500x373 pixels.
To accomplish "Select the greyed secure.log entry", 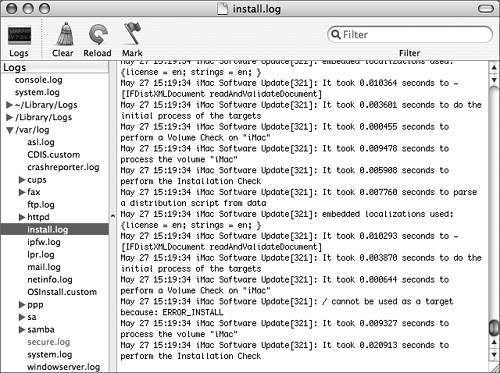I will point(49,342).
